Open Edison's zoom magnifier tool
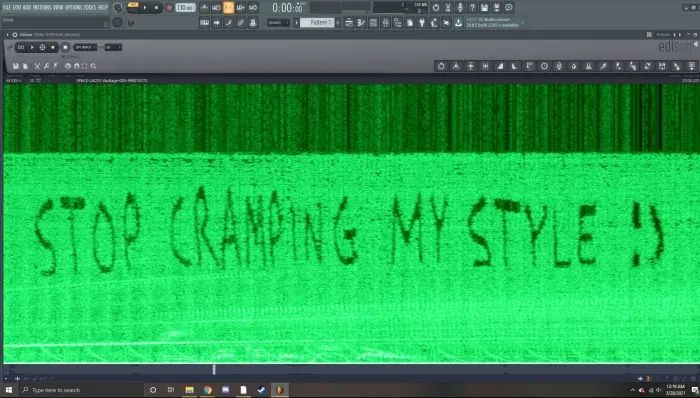700x398 pixels. coord(93,66)
